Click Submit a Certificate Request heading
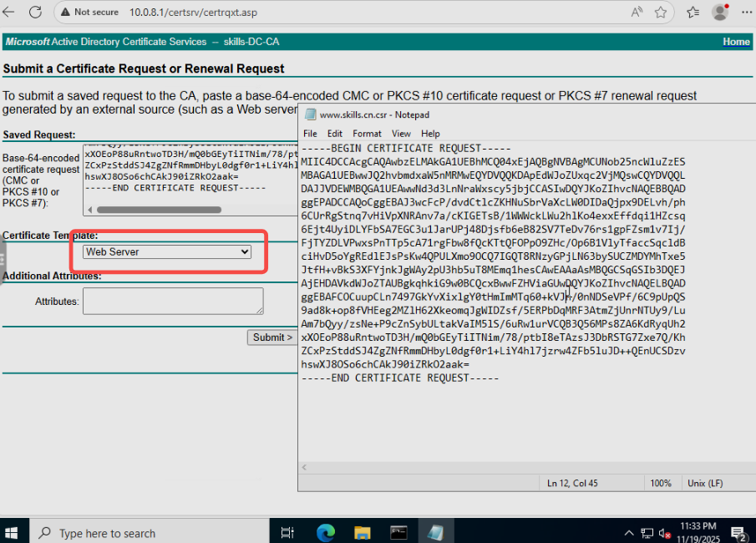The width and height of the screenshot is (756, 543). coord(144,69)
